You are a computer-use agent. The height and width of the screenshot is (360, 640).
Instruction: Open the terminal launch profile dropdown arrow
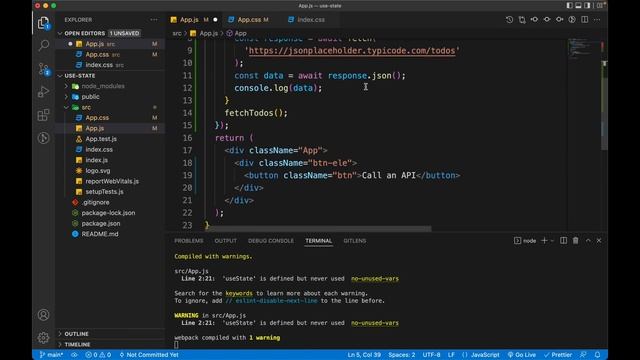tap(552, 241)
